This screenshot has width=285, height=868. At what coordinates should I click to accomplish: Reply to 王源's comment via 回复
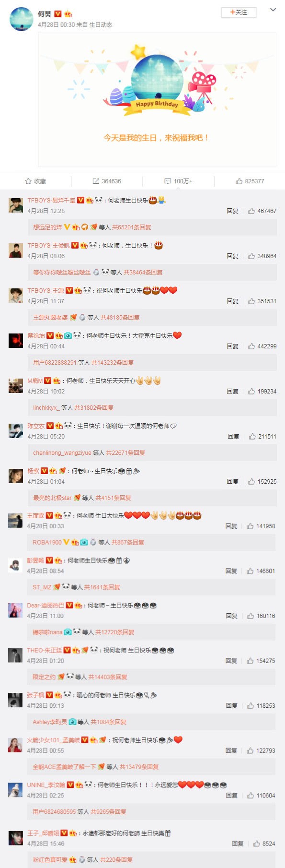point(232,301)
